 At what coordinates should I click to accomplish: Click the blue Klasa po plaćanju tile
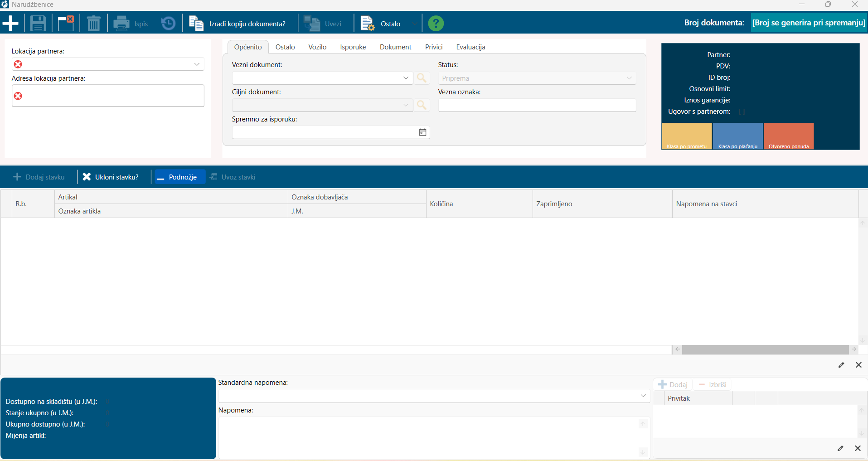(x=738, y=136)
